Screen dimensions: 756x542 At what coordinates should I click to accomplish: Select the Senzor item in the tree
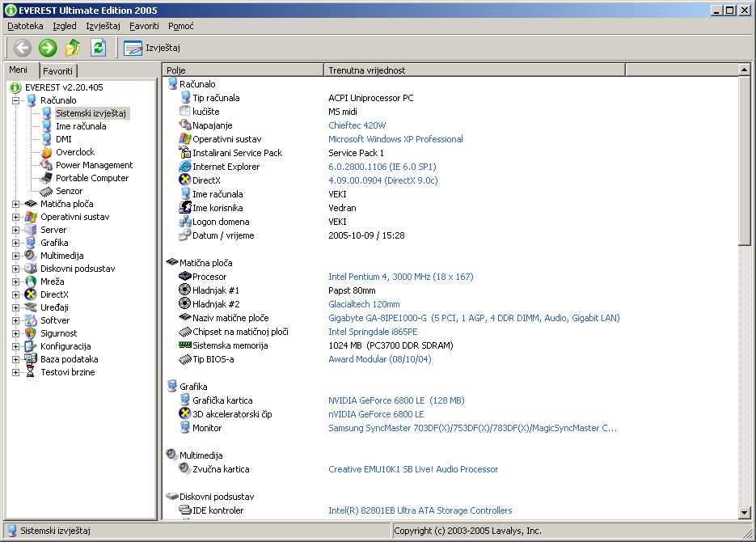pyautogui.click(x=69, y=191)
